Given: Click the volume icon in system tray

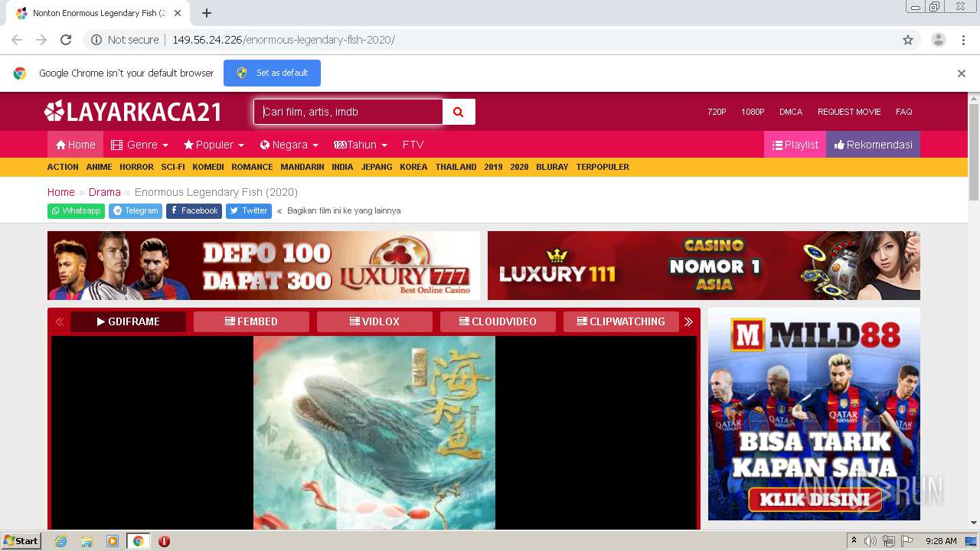Looking at the screenshot, I should click(871, 541).
